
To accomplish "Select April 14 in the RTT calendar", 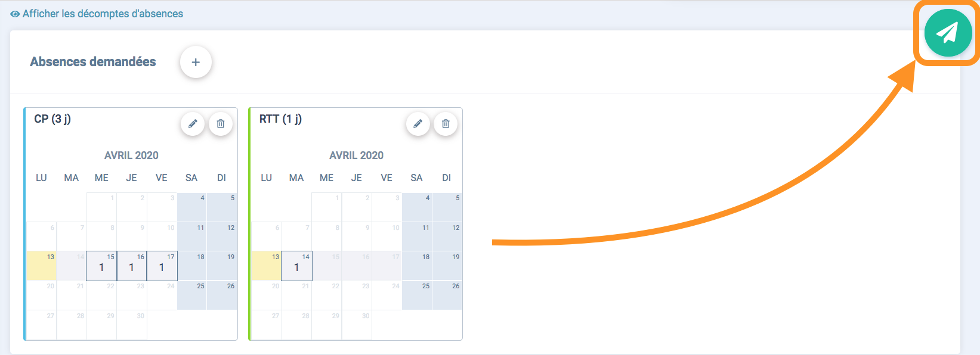I will (x=296, y=266).
